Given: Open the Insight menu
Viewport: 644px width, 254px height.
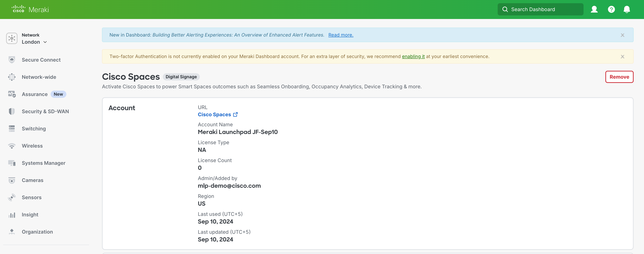Looking at the screenshot, I should click(30, 214).
